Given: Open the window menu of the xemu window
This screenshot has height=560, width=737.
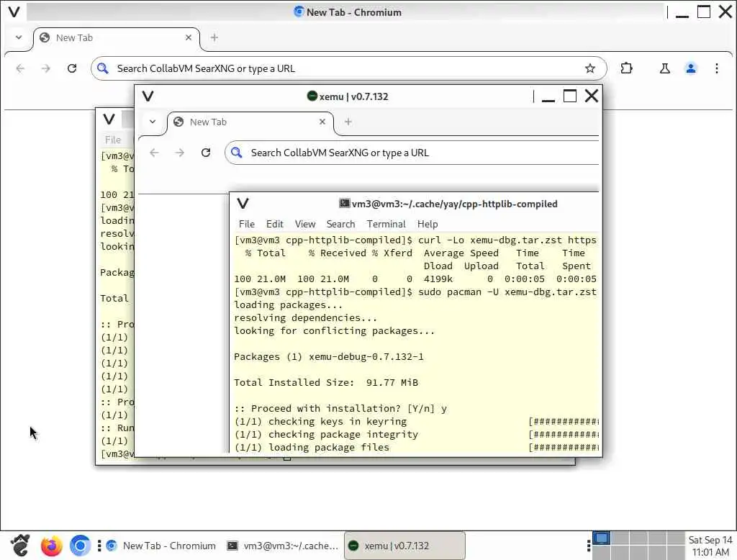Looking at the screenshot, I should pos(148,96).
